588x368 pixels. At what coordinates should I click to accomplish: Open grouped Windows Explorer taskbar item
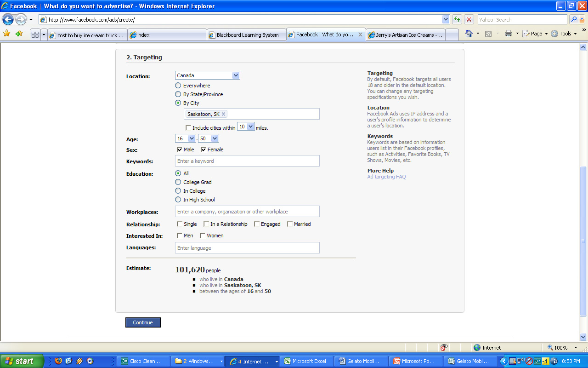198,361
